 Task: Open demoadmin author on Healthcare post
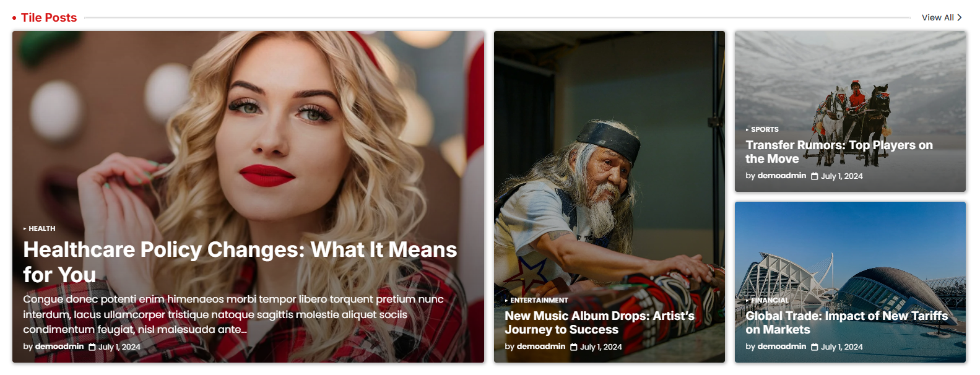coord(59,347)
